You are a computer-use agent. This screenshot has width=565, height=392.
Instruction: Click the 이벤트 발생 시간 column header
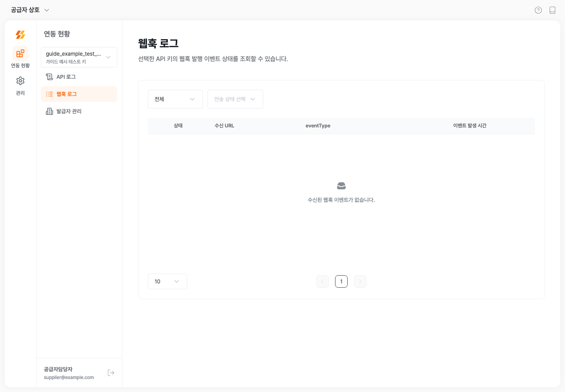(x=470, y=126)
